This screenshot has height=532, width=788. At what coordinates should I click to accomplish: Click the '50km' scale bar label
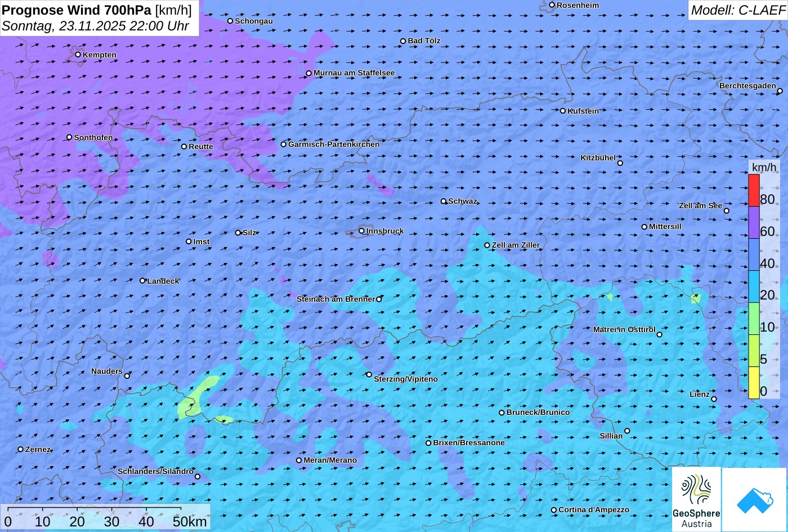[x=190, y=521]
